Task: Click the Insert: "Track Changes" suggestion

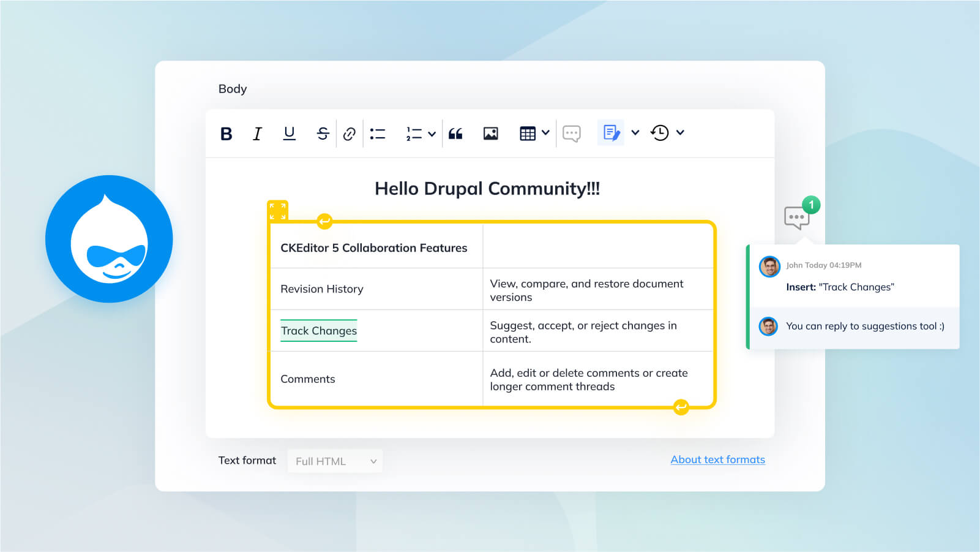Action: tap(840, 287)
